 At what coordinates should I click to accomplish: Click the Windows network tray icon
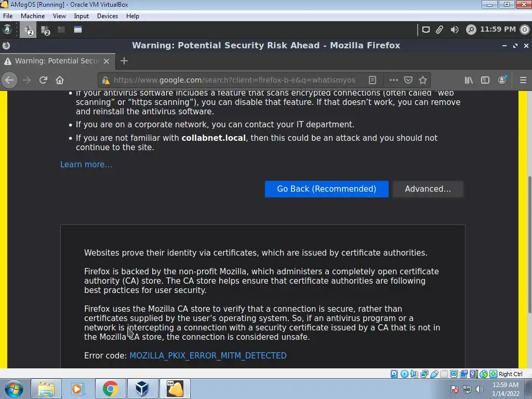(x=467, y=389)
